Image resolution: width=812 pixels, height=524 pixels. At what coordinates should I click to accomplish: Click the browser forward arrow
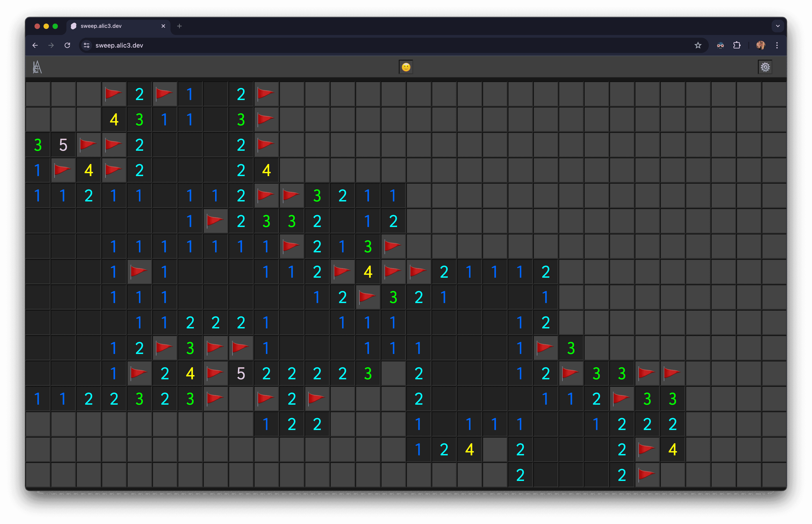(51, 45)
